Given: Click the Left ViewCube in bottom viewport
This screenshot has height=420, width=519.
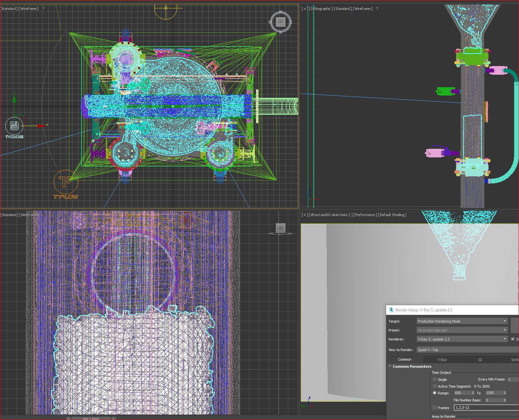Looking at the screenshot, I should [x=281, y=228].
